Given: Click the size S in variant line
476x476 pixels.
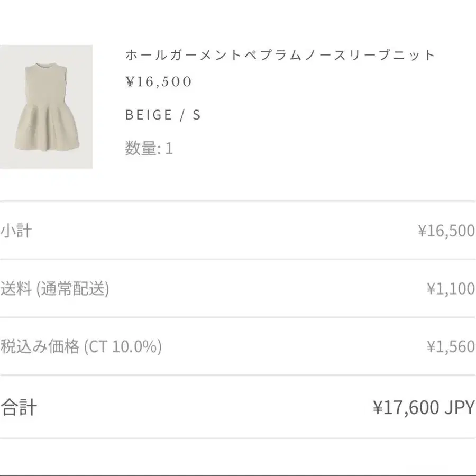Looking at the screenshot, I should coord(197,115).
